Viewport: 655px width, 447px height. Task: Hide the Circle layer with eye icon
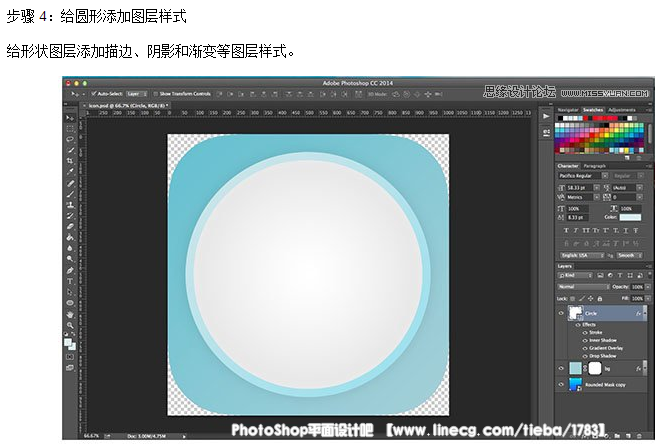click(560, 313)
